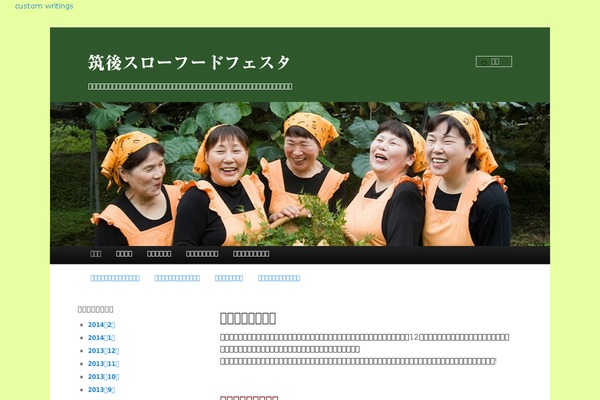Follow the second blue link below the navigation bar
This screenshot has height=400, width=600.
(177, 278)
